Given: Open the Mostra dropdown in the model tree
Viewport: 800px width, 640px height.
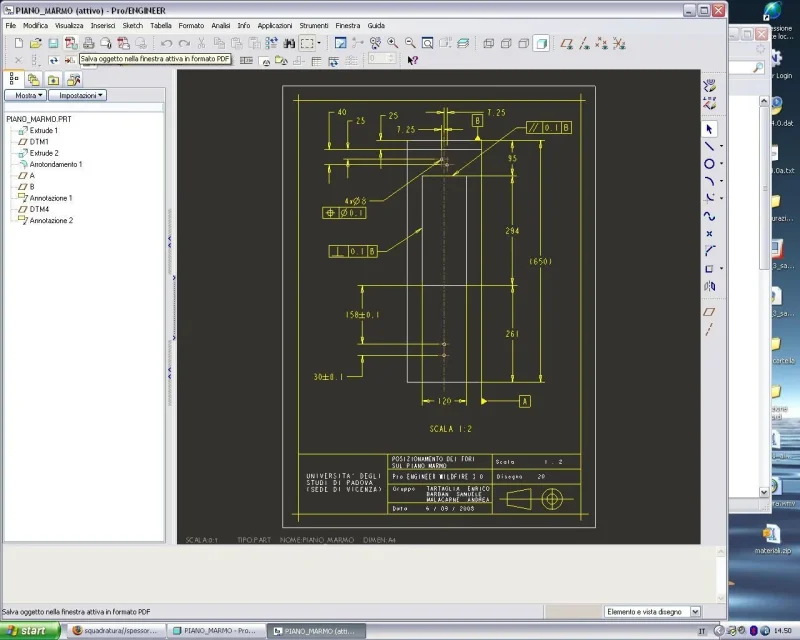Looking at the screenshot, I should [x=26, y=95].
